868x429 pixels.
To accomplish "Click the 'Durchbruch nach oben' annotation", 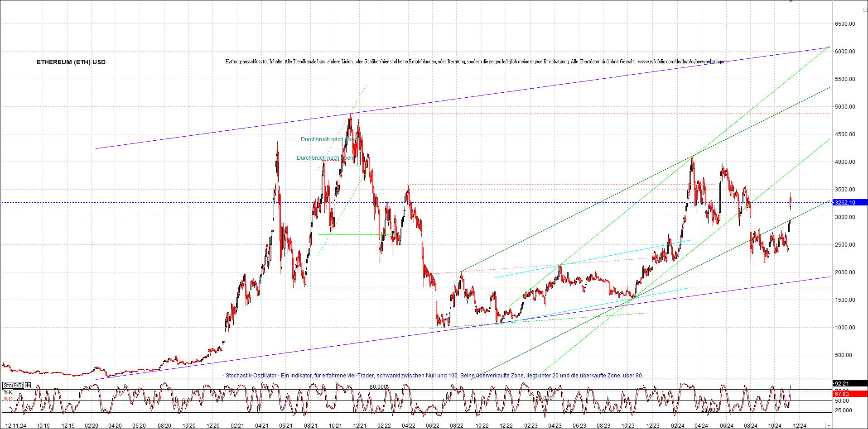I will pos(328,139).
